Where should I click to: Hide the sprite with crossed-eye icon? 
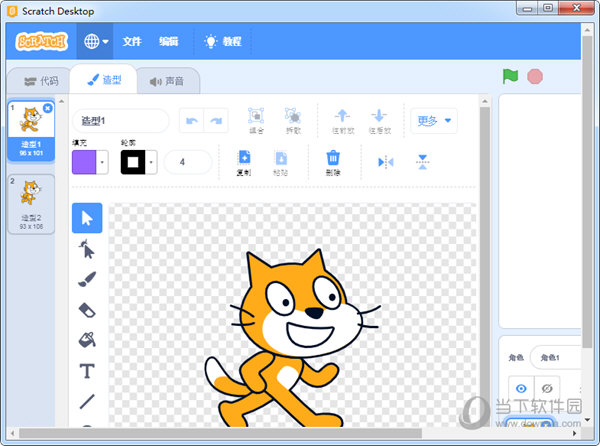click(x=547, y=389)
